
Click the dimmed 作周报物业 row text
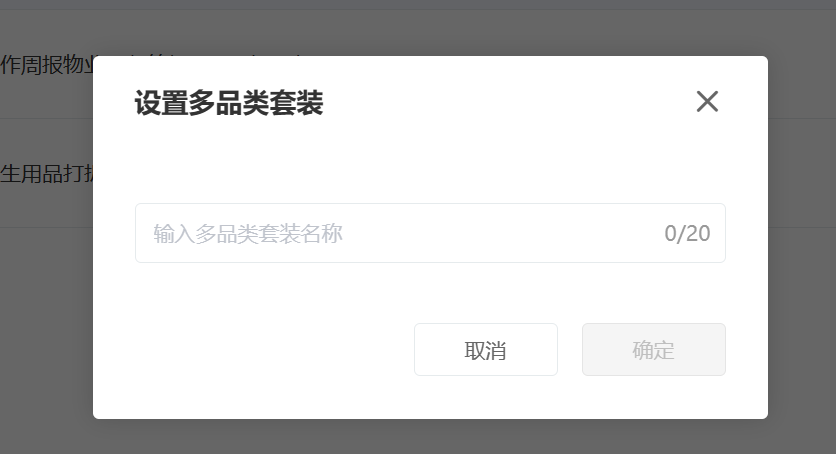[47, 65]
